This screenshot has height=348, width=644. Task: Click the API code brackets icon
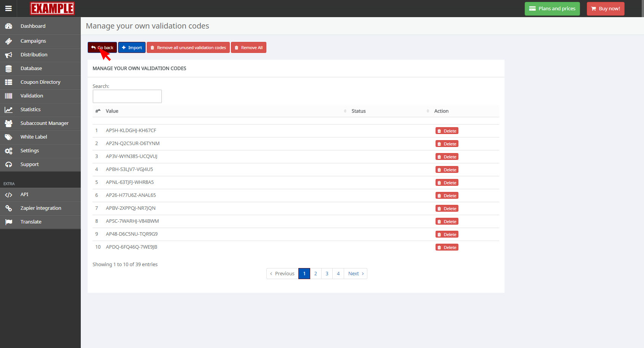tap(8, 195)
